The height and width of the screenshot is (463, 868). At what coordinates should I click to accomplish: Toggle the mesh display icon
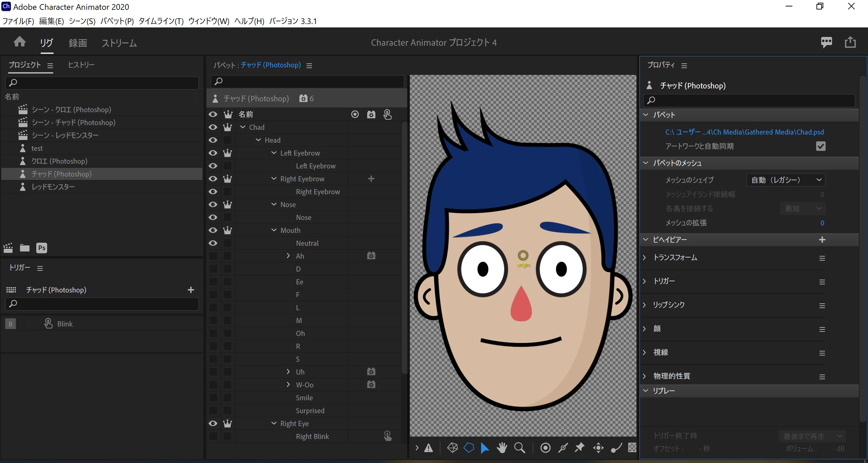[452, 448]
